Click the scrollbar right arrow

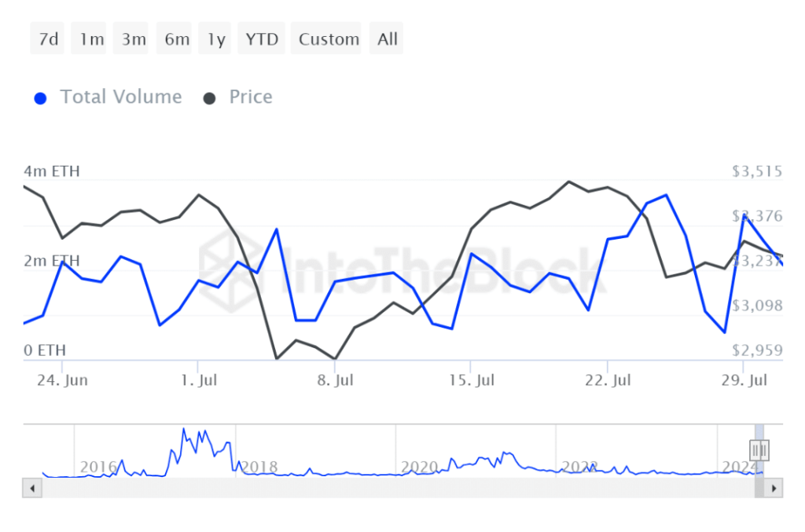pyautogui.click(x=774, y=488)
